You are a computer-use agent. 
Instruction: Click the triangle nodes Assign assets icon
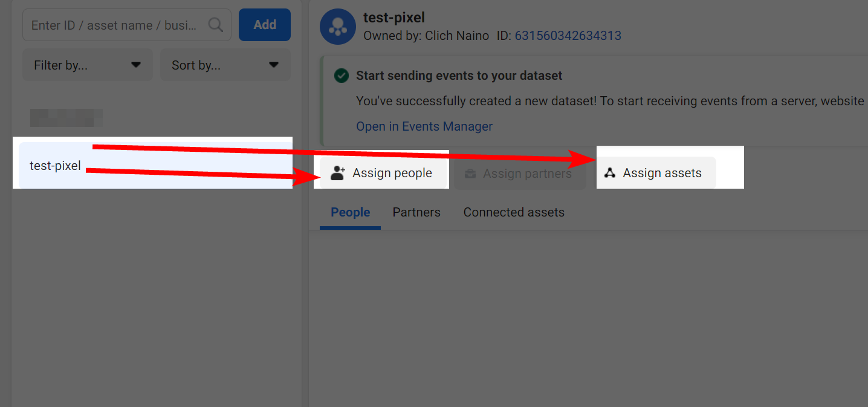click(x=610, y=173)
